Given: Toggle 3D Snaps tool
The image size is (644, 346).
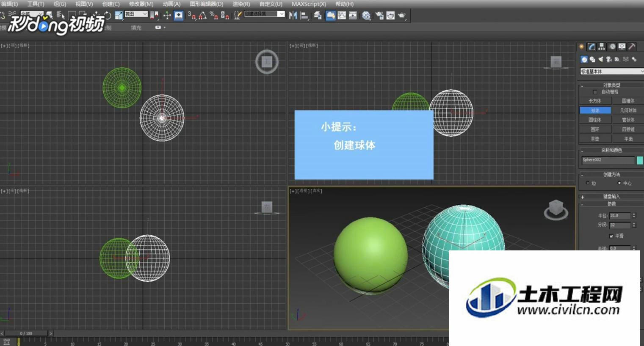Looking at the screenshot, I should [x=192, y=16].
